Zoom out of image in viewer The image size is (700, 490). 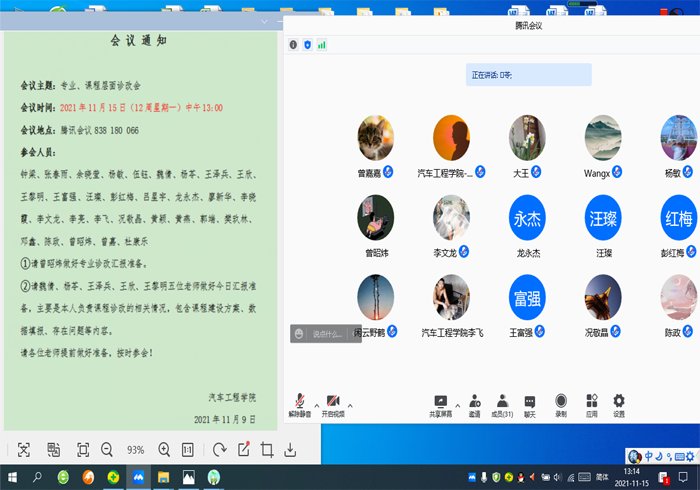[x=107, y=449]
